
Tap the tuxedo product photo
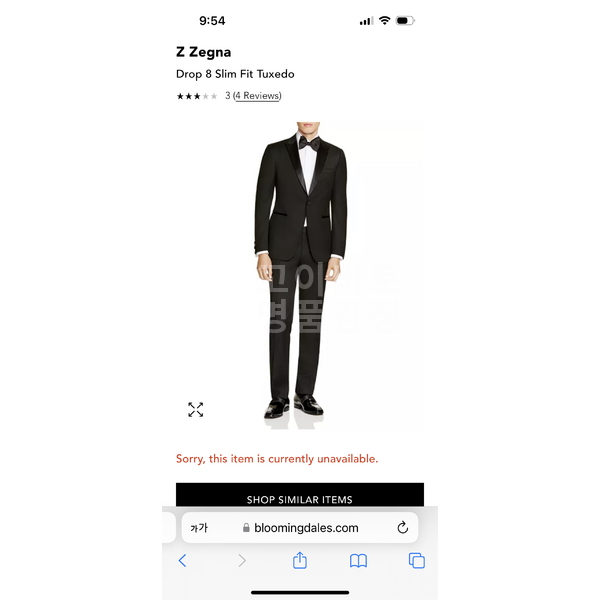tap(300, 276)
